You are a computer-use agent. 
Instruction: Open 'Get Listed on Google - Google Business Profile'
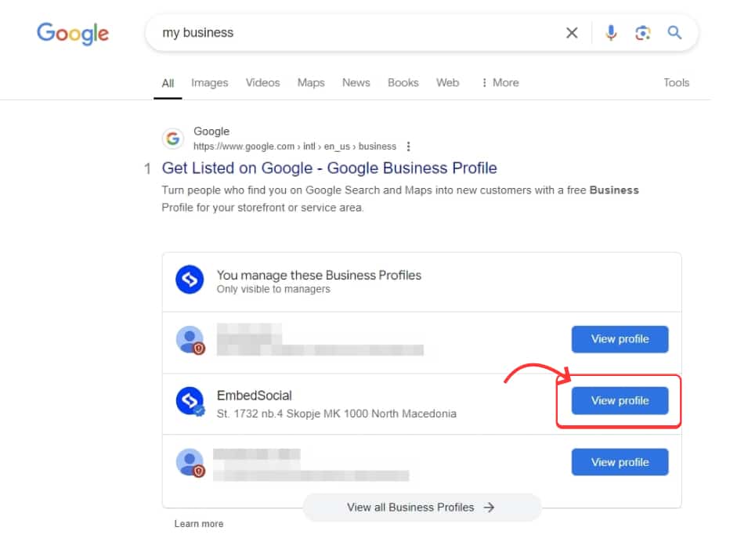[330, 168]
